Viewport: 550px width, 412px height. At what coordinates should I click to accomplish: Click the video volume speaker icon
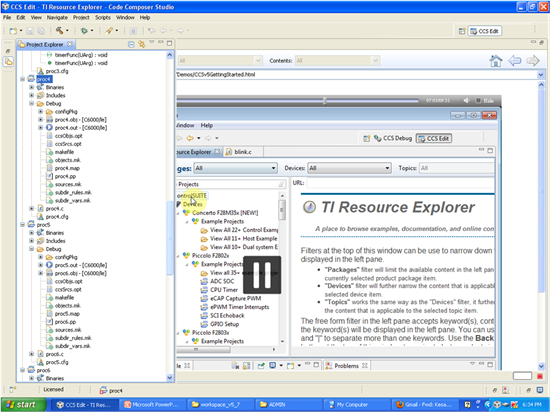[467, 101]
